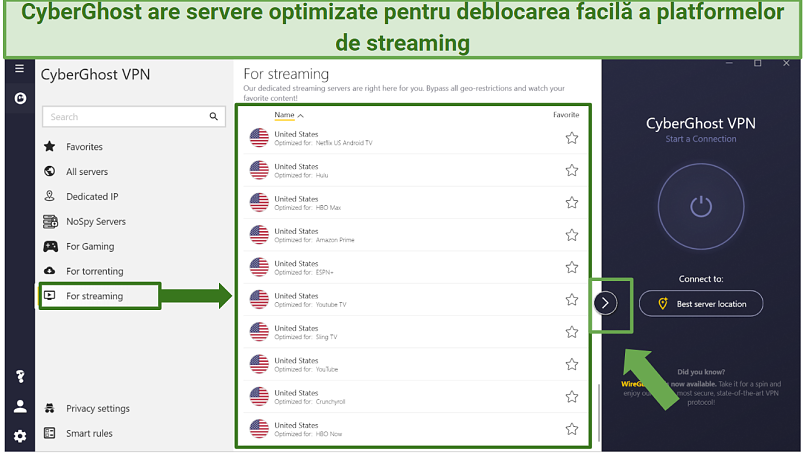Click inside the Search input field
This screenshot has width=806, height=456.
pos(134,117)
